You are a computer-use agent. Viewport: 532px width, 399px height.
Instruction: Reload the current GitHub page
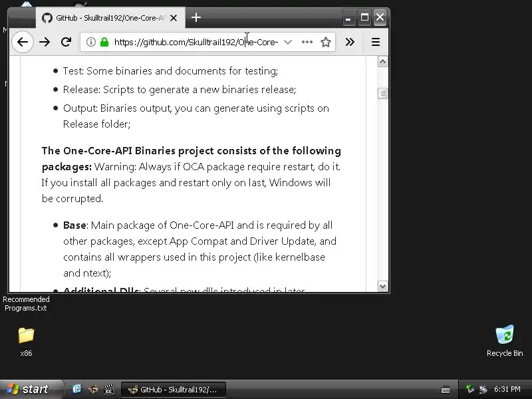click(x=66, y=42)
